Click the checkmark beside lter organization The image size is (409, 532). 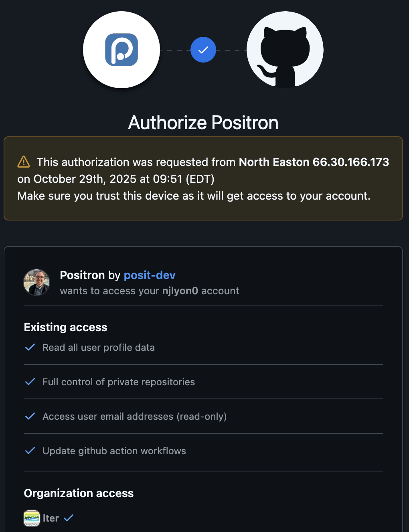(x=69, y=518)
